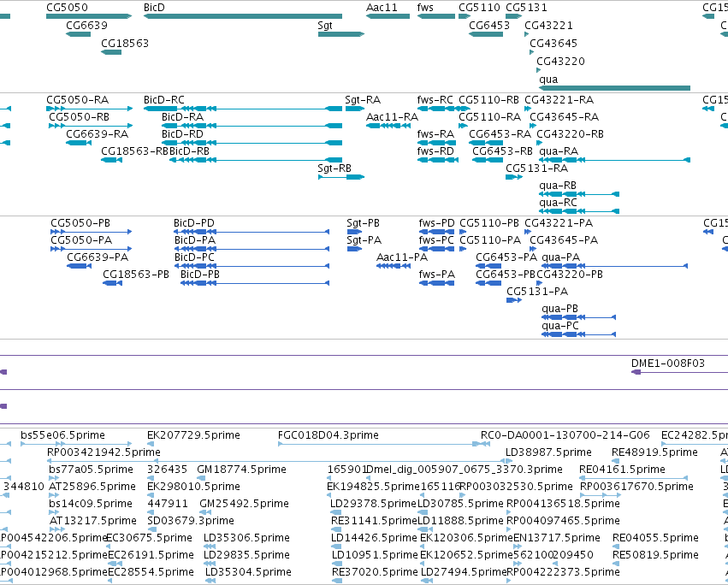Click transcript qua-RB label
Image resolution: width=728 pixels, height=585 pixels.
pos(558,186)
